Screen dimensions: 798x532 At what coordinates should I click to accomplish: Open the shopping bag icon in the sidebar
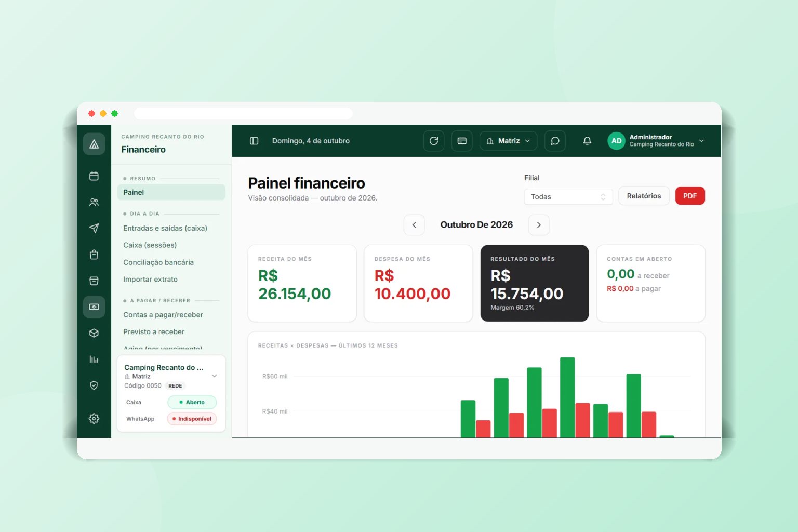(94, 255)
